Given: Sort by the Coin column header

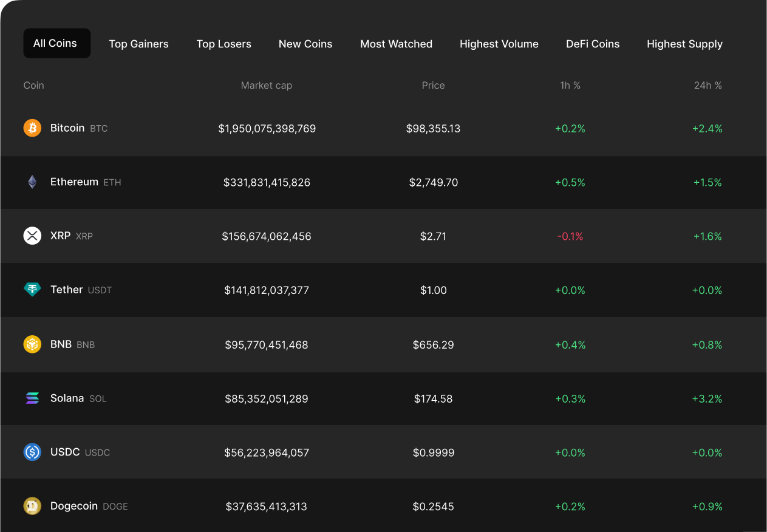Looking at the screenshot, I should click(x=34, y=86).
